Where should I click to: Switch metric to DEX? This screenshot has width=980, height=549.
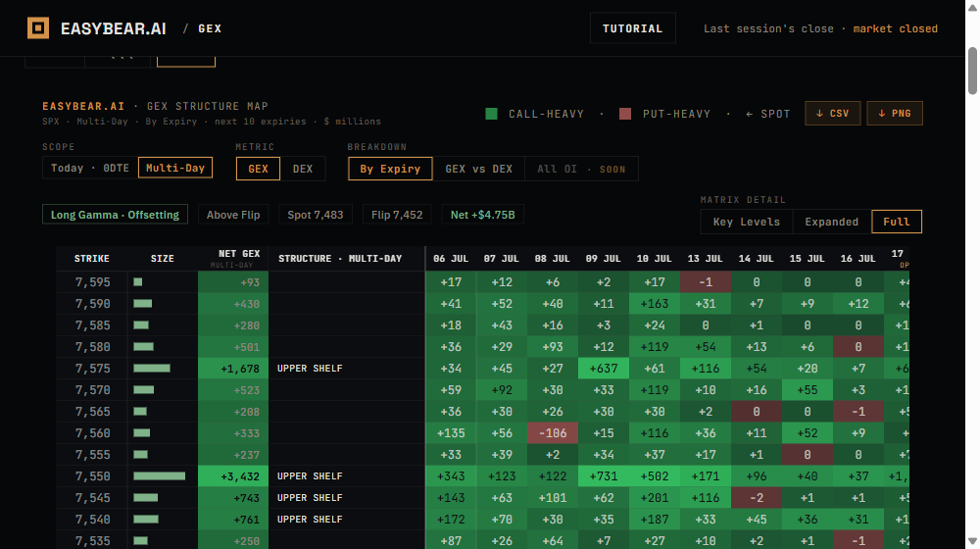coord(303,169)
